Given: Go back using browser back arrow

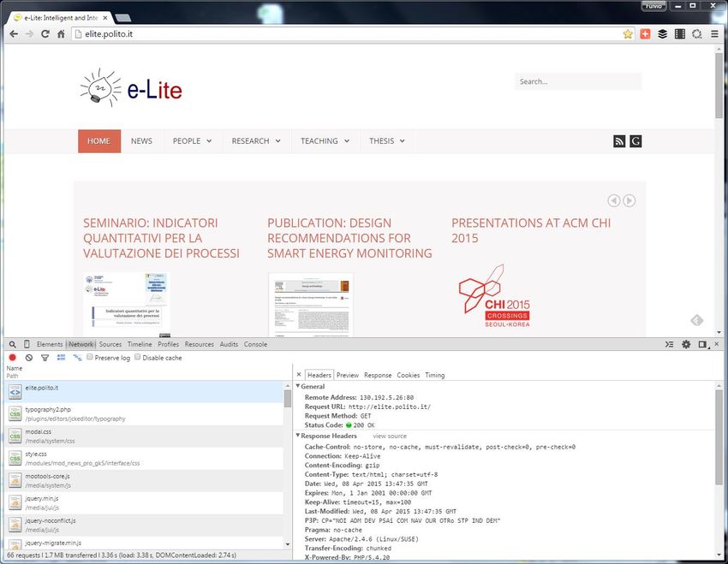Looking at the screenshot, I should point(14,34).
